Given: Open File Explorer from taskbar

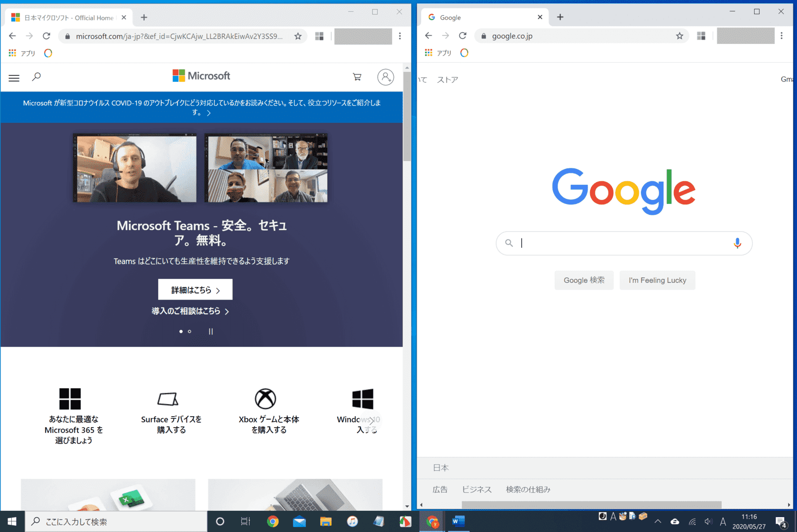Looking at the screenshot, I should [326, 521].
